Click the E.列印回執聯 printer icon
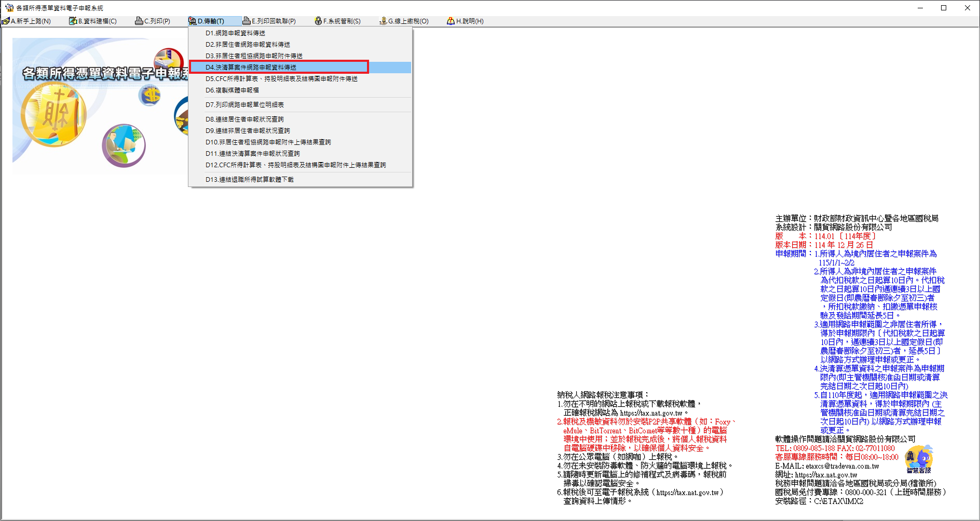Image resolution: width=980 pixels, height=521 pixels. coord(246,21)
